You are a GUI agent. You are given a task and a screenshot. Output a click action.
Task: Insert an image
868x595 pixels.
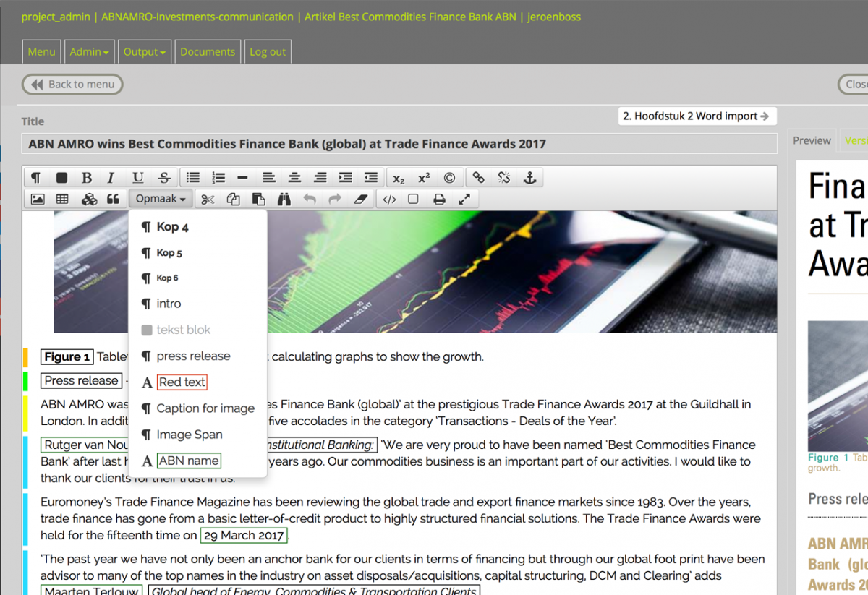38,200
